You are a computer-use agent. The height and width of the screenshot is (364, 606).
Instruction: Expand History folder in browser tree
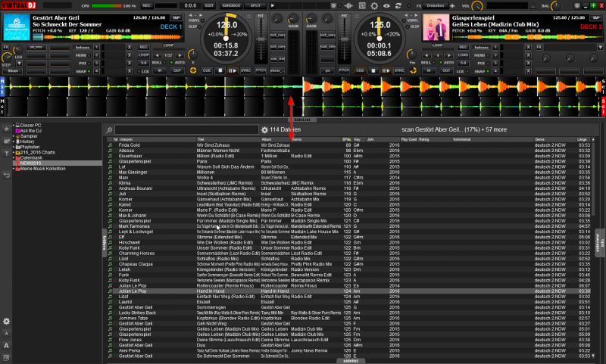(x=14, y=142)
